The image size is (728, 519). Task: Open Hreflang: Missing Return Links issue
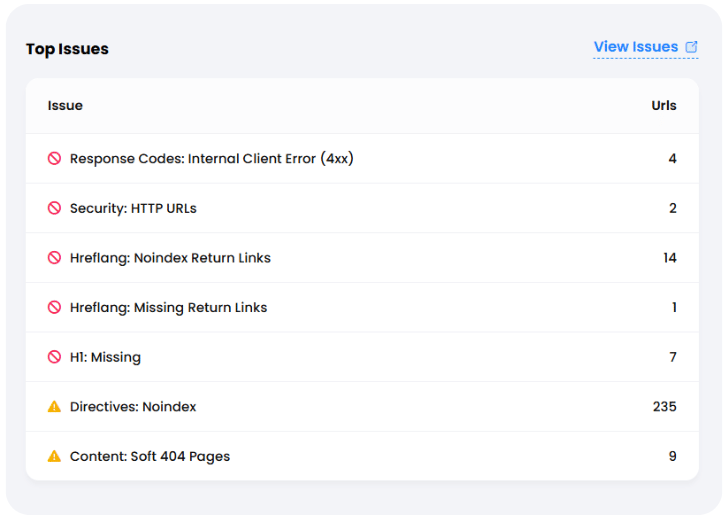[168, 308]
